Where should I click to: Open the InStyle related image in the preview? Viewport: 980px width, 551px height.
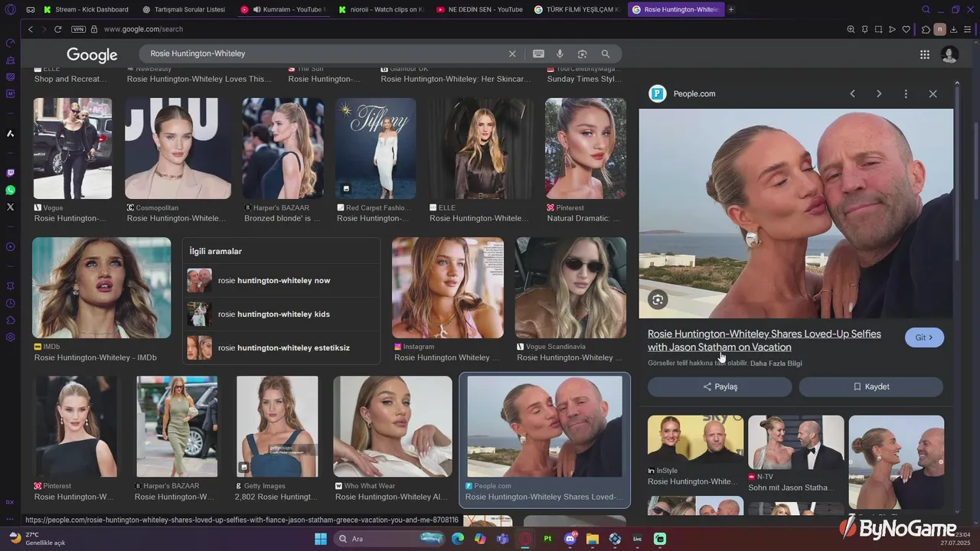click(x=695, y=439)
